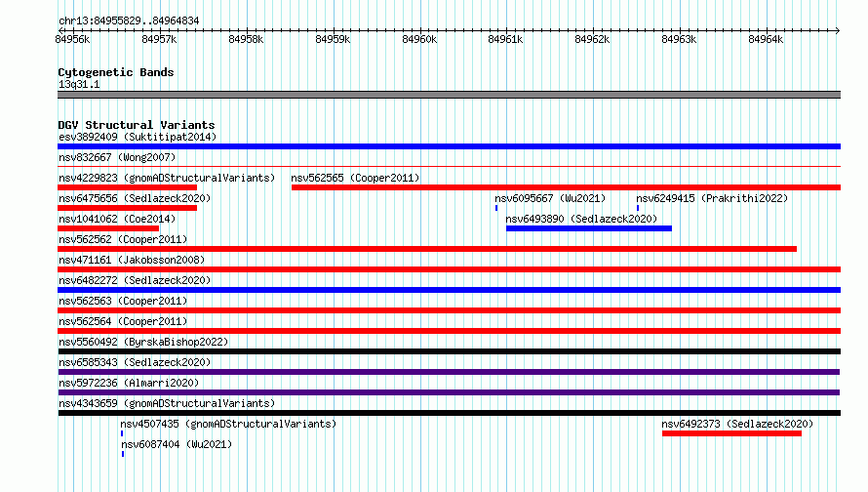Click the purple nsv6585343 variant bar
The height and width of the screenshot is (492, 868).
[449, 372]
